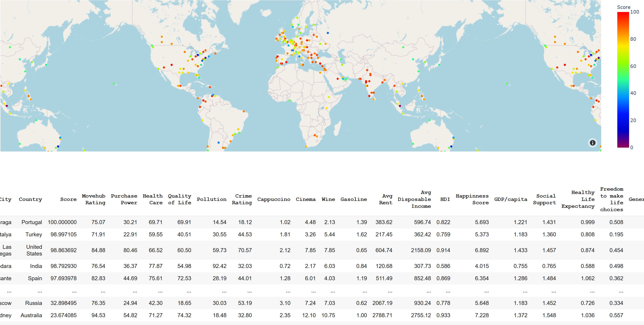Click the green dot in West Africa
Viewport: 644px width, 325px height.
pyautogui.click(x=289, y=100)
